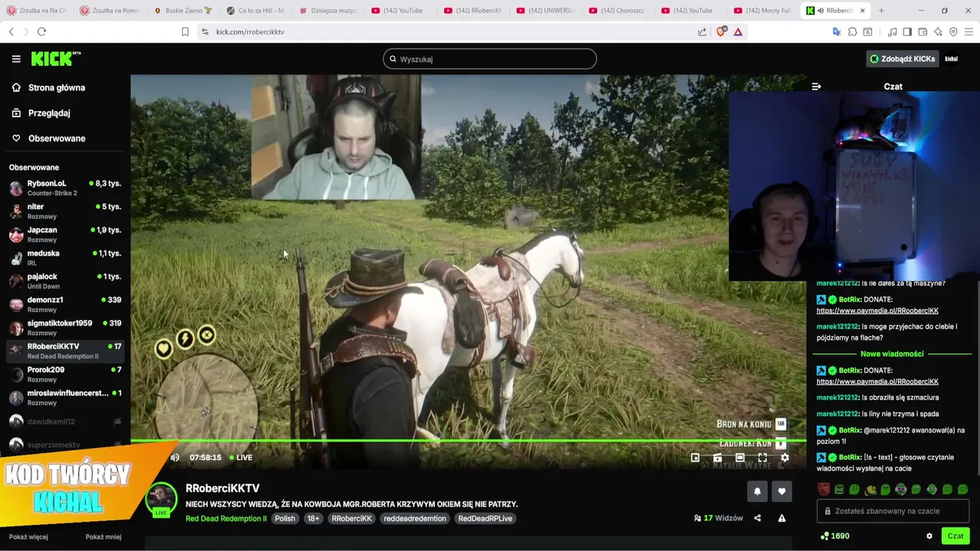The height and width of the screenshot is (551, 980).
Task: Enable picture-in-picture mini player
Action: [x=695, y=458]
